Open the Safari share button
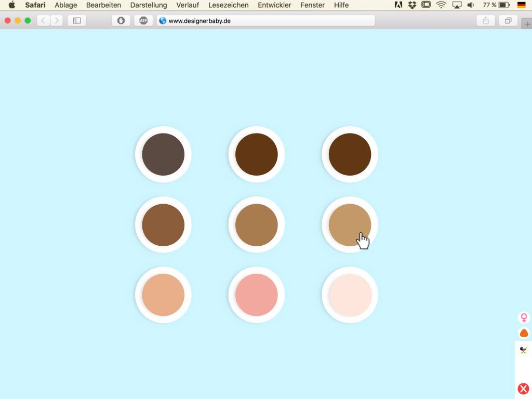This screenshot has width=532, height=399. [x=486, y=21]
